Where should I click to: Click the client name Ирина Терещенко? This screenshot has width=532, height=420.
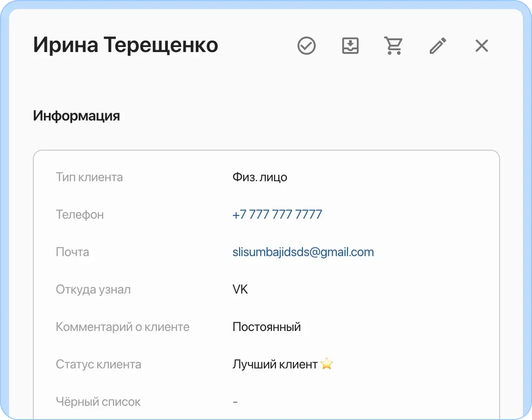(x=125, y=45)
